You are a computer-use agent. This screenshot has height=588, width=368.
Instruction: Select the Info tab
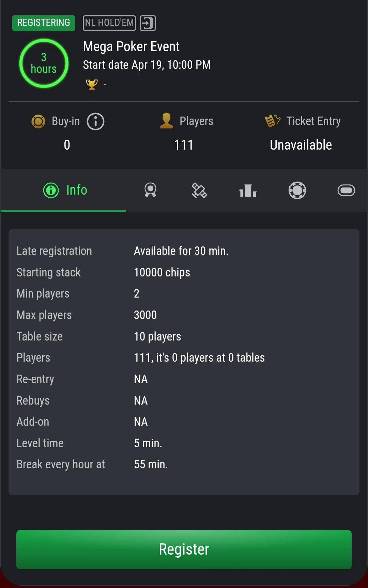point(65,190)
